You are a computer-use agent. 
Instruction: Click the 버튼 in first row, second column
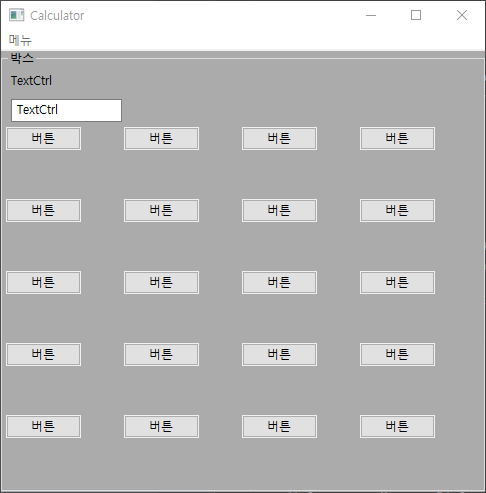click(161, 138)
